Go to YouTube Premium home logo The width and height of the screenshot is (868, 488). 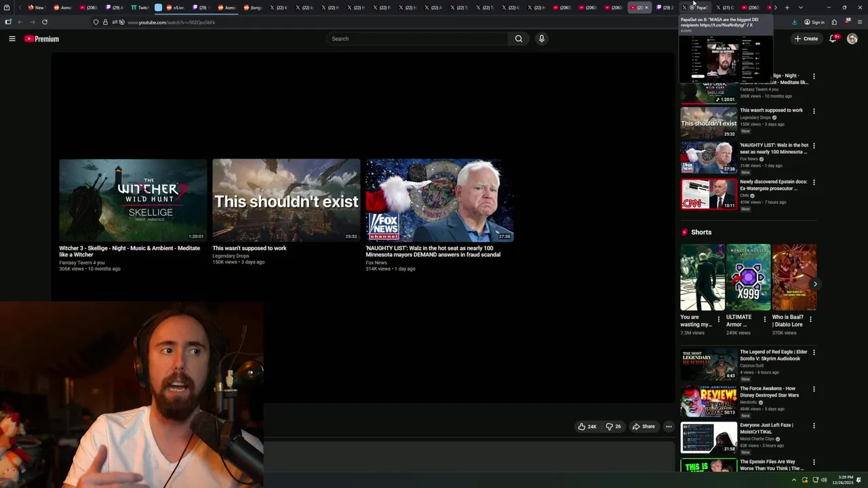coord(42,39)
